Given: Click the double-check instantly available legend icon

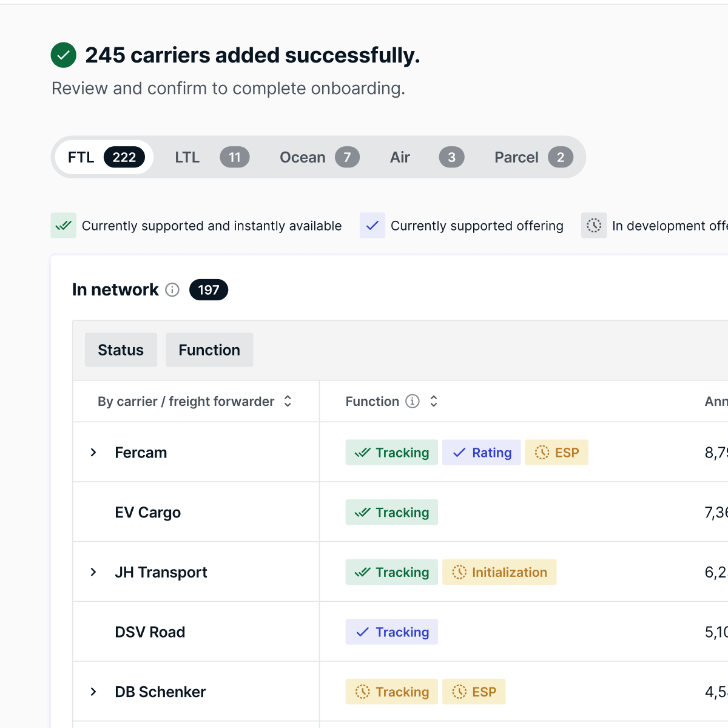Looking at the screenshot, I should [64, 226].
